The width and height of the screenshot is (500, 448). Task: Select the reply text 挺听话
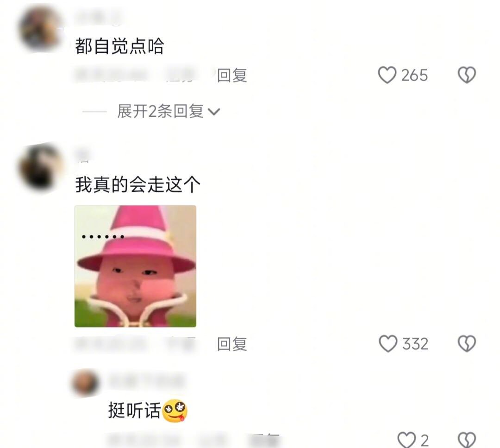pyautogui.click(x=134, y=410)
